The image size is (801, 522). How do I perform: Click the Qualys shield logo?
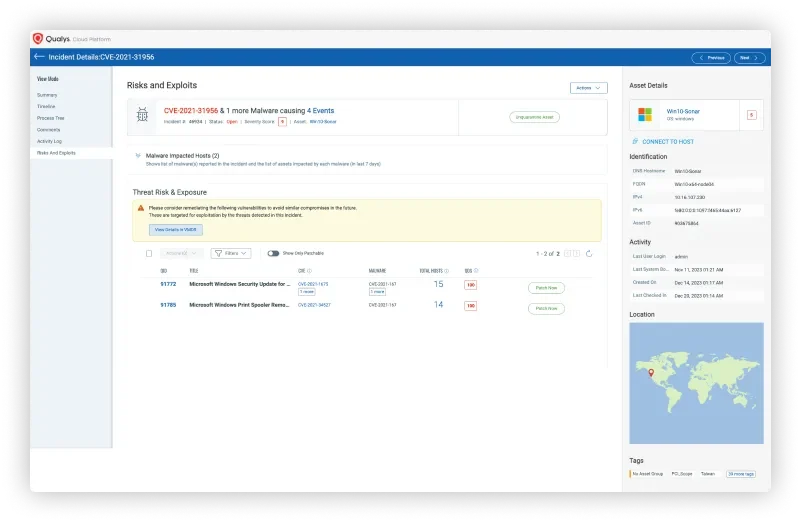[37, 39]
